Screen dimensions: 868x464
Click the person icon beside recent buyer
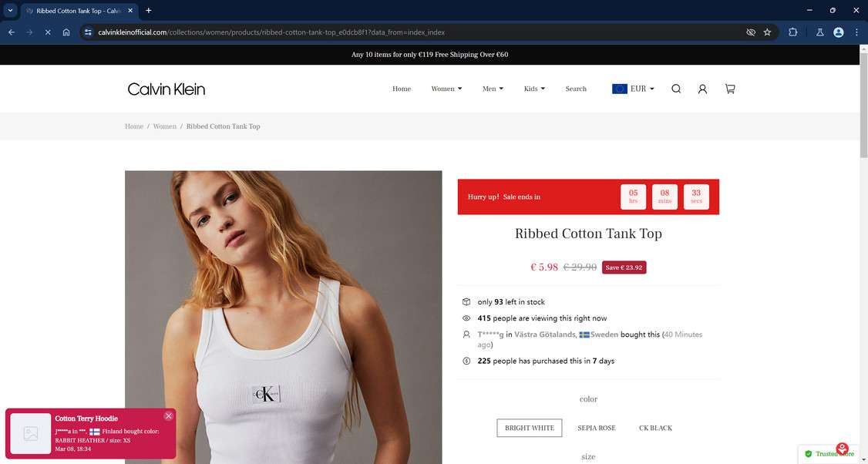click(x=466, y=335)
